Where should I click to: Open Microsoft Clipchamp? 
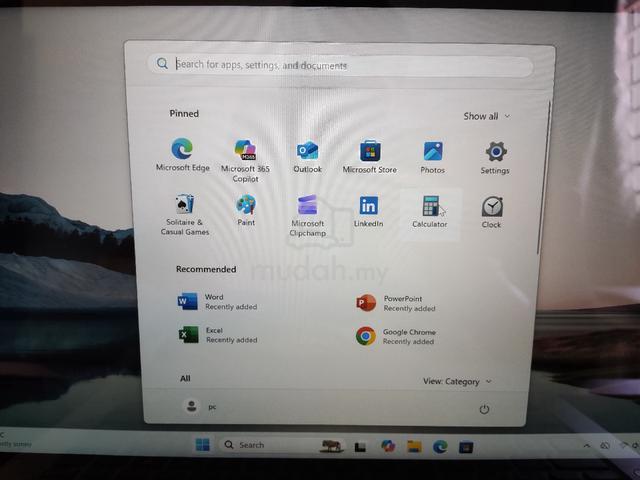[308, 216]
